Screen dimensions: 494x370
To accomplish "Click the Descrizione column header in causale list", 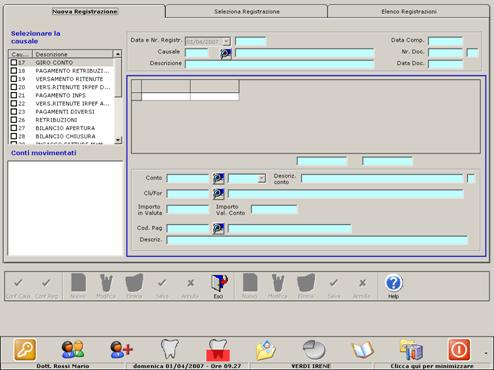I will pos(73,54).
